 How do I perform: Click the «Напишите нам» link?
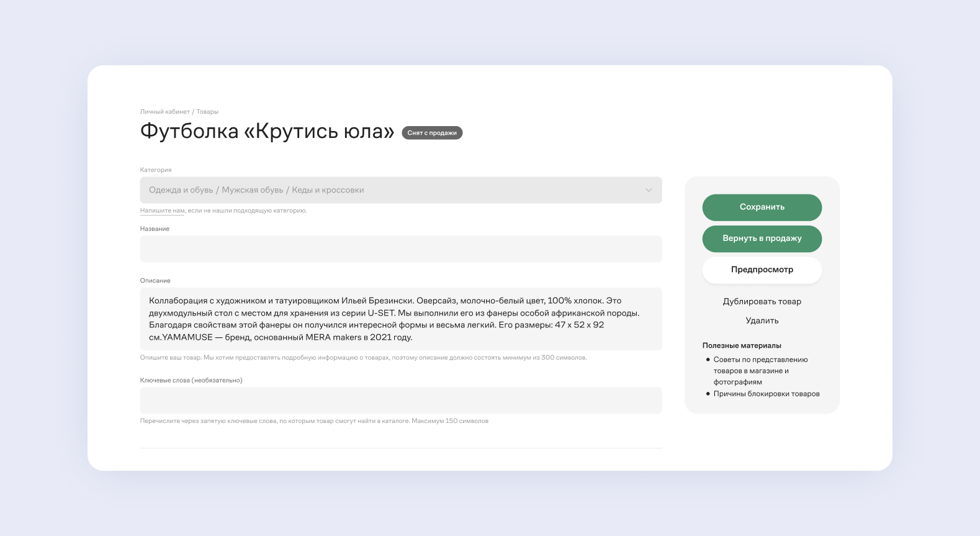[162, 211]
